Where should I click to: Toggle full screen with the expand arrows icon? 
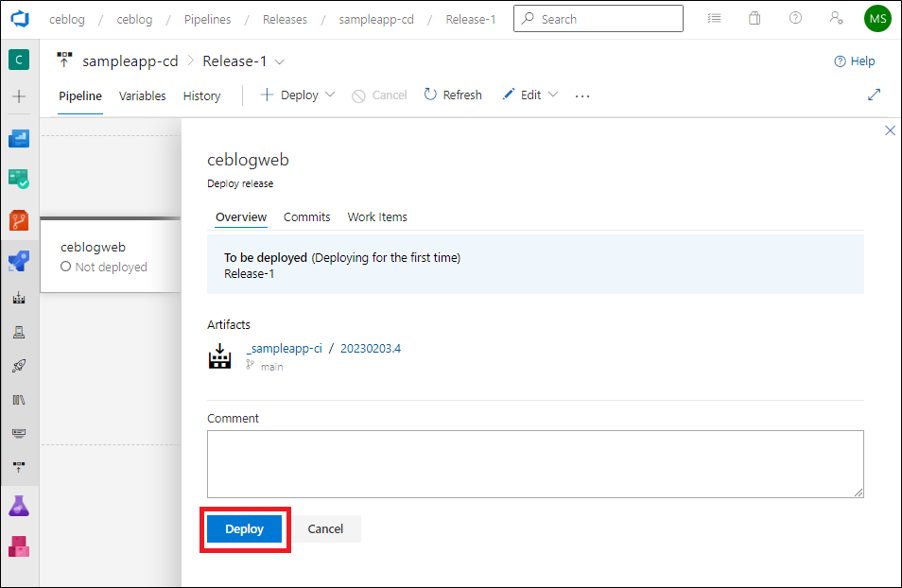(875, 95)
